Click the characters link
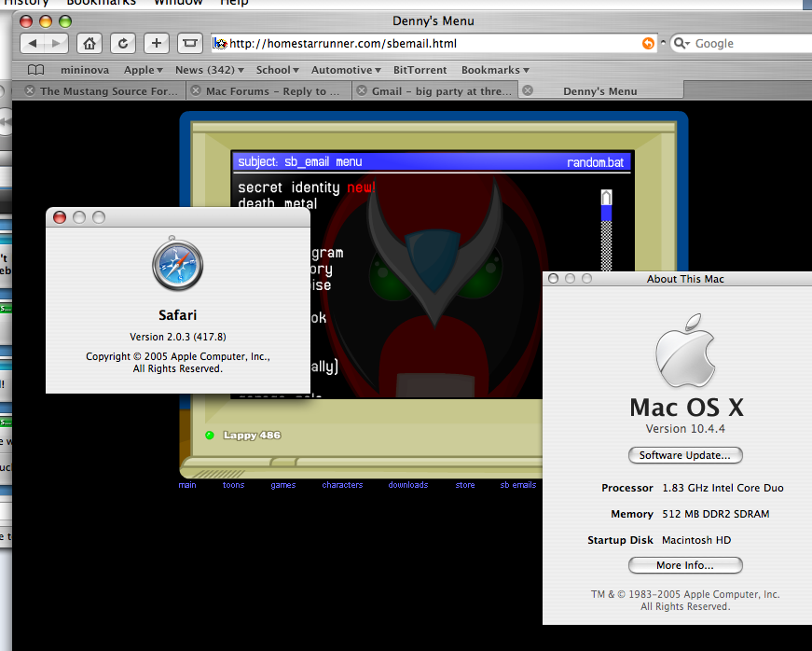This screenshot has width=812, height=651. (x=342, y=485)
